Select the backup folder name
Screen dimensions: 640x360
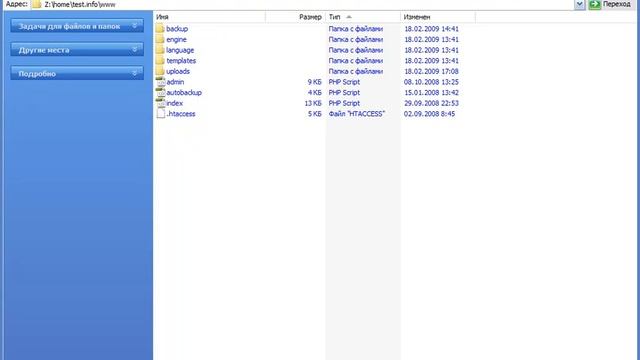[x=177, y=29]
